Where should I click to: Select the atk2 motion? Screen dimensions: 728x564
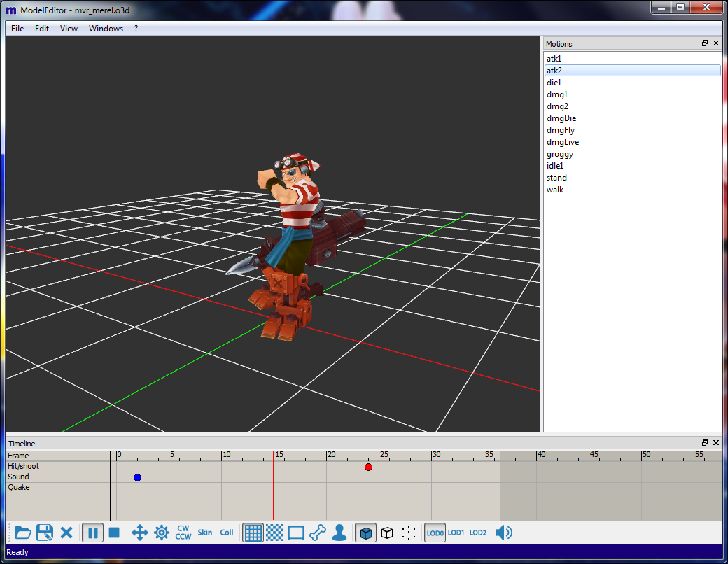(632, 71)
